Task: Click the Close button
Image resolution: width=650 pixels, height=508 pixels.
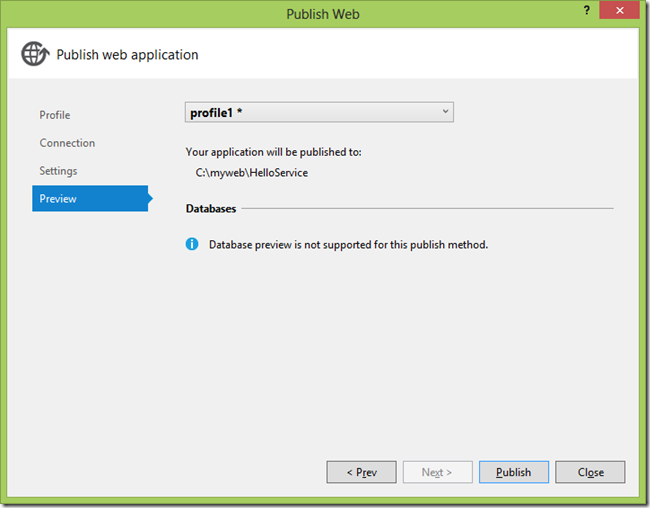Action: (x=590, y=472)
